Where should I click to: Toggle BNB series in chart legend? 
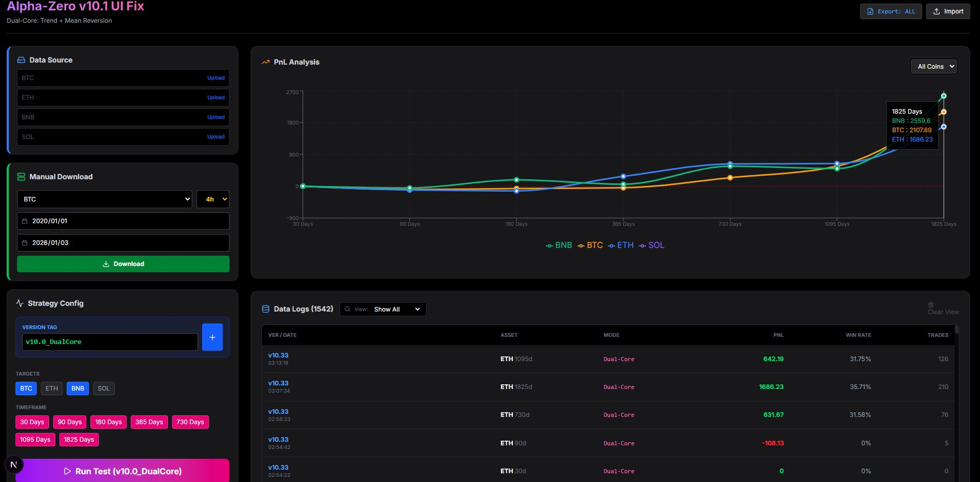559,245
